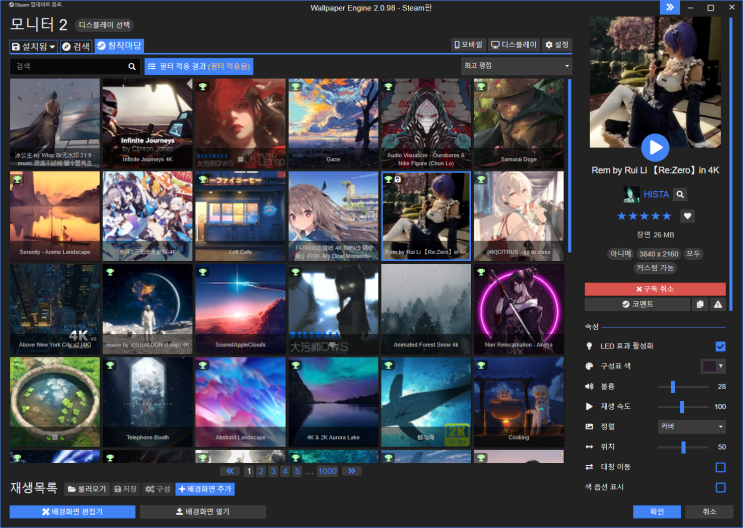
Task: Go to page 3
Action: (273, 471)
